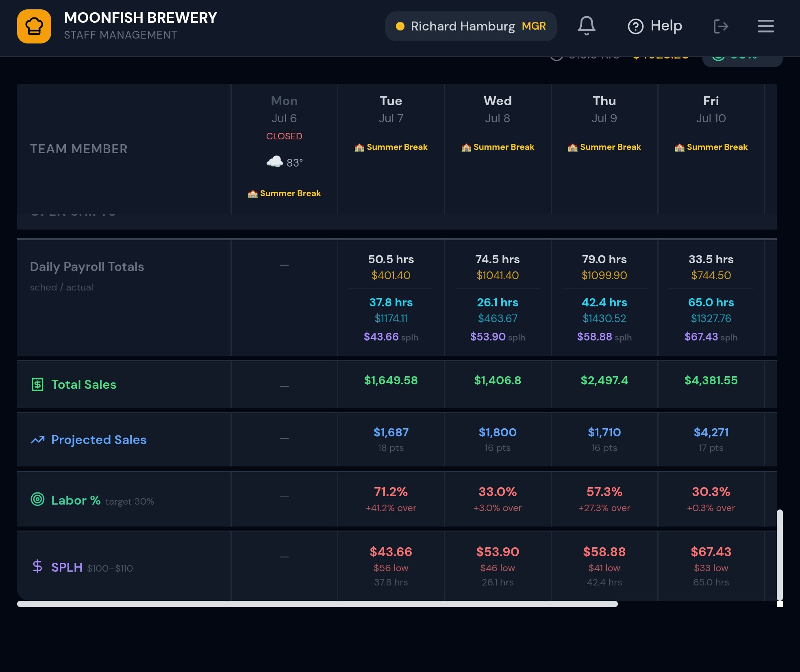
Task: Click the TEAM MEMBER column header
Action: point(79,149)
